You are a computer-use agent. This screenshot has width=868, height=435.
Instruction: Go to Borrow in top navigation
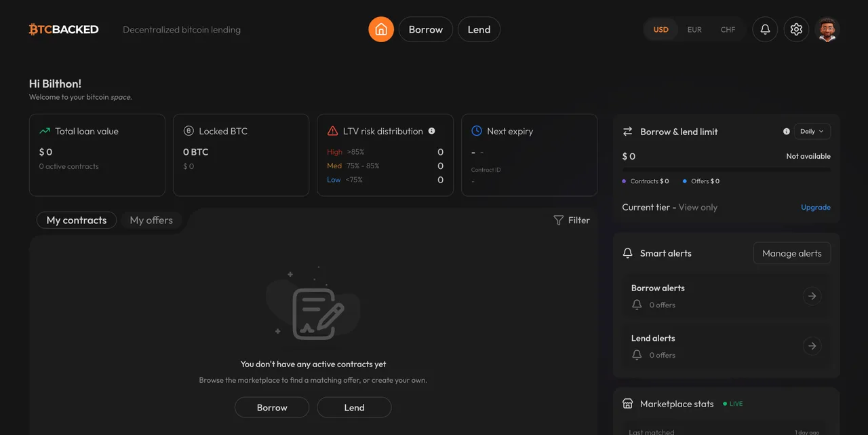pos(426,29)
